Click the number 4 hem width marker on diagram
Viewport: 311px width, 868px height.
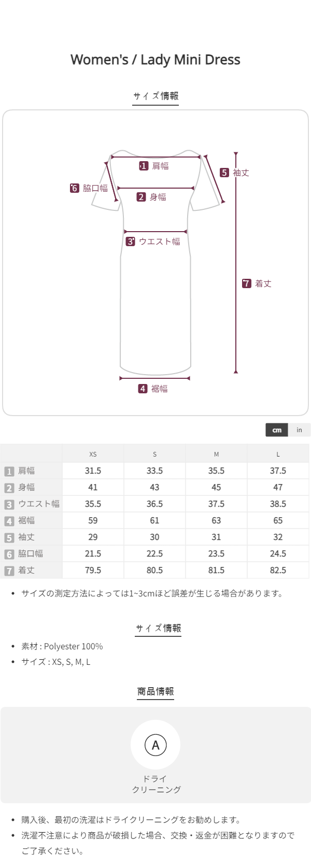[143, 389]
